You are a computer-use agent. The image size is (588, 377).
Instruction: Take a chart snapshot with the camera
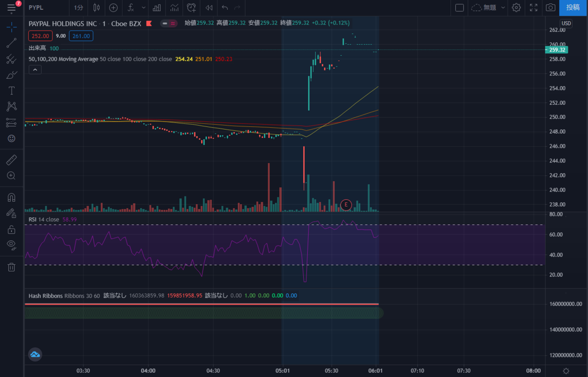tap(551, 7)
